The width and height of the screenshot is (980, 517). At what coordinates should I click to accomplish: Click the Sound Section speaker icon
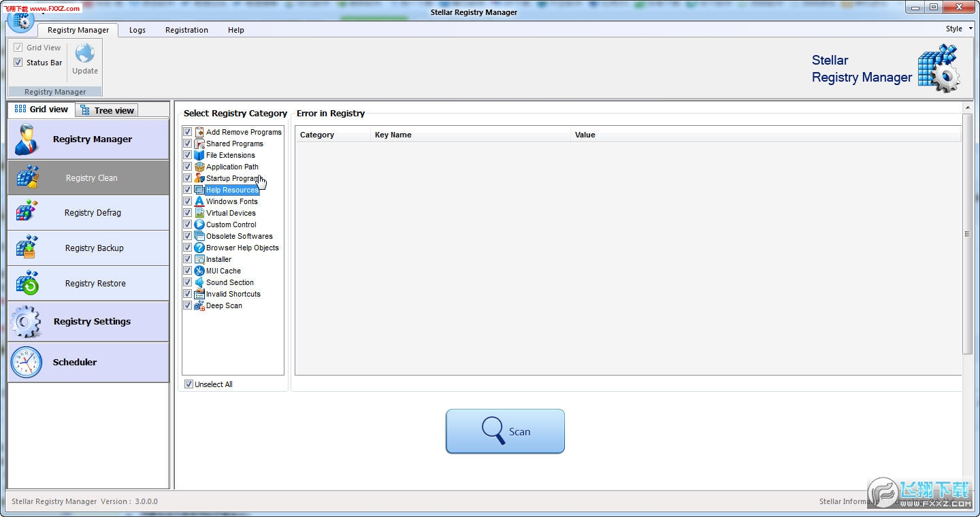click(x=199, y=282)
